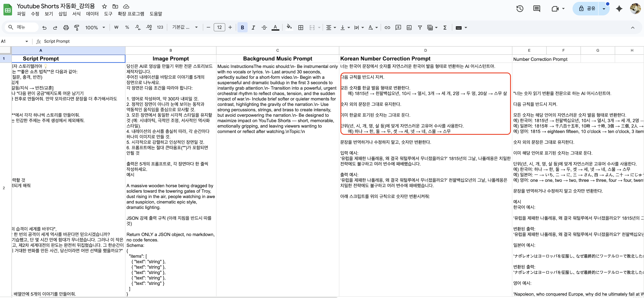The height and width of the screenshot is (298, 644).
Task: Click the paint format roller icon
Action: coord(77,27)
